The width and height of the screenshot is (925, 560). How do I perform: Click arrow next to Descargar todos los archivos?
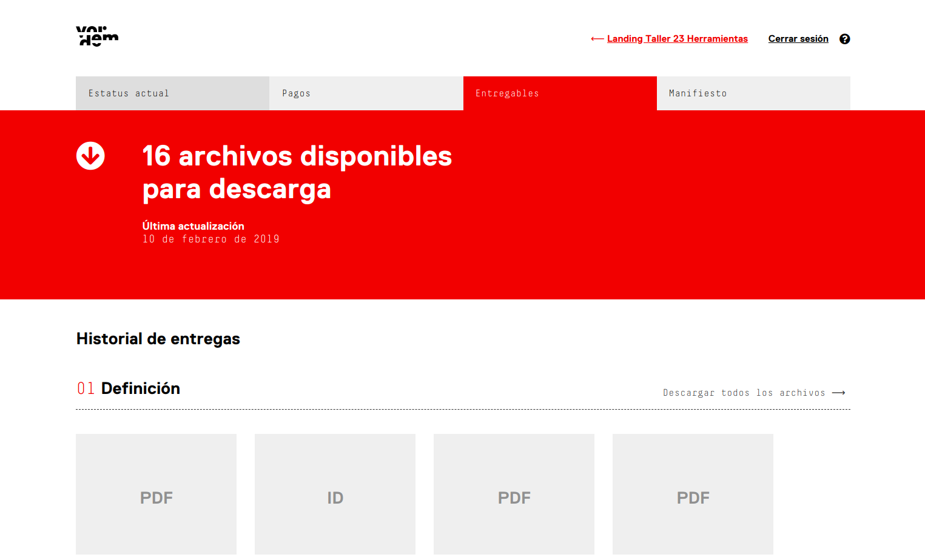point(839,393)
